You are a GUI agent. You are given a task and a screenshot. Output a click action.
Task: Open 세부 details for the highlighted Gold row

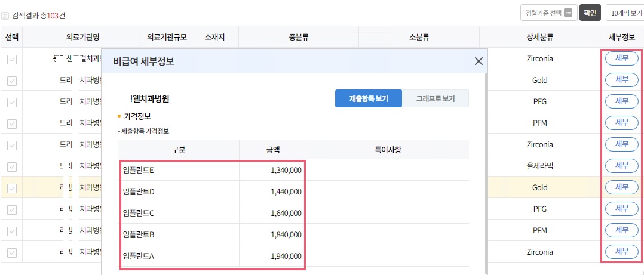click(x=622, y=187)
